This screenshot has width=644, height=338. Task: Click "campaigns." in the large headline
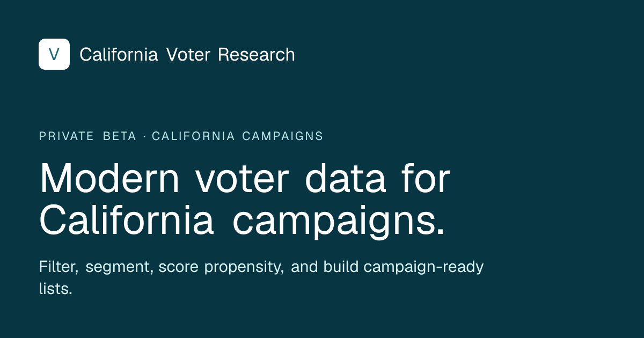click(x=339, y=221)
